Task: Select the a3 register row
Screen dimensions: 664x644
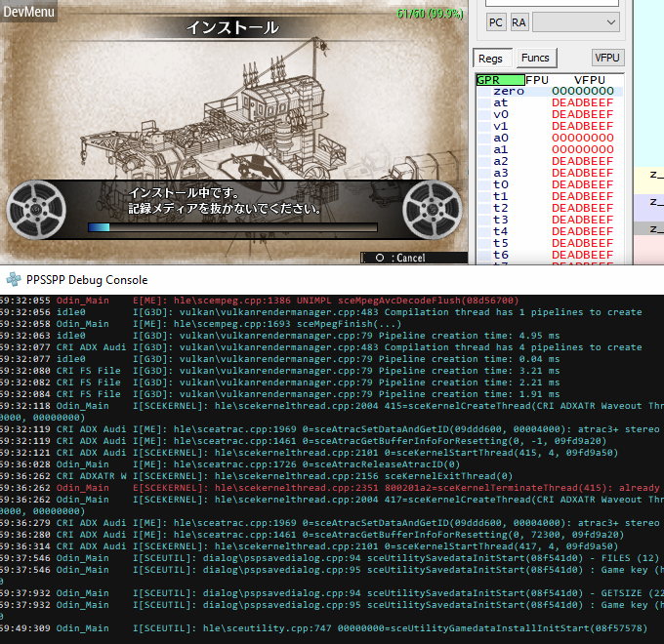Action: click(550, 173)
